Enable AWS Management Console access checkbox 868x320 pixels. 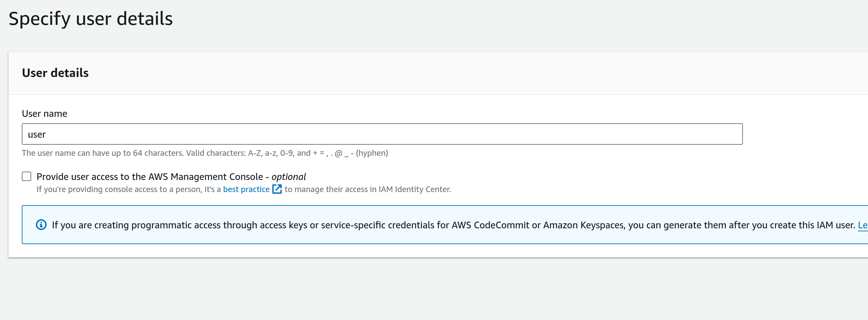26,176
